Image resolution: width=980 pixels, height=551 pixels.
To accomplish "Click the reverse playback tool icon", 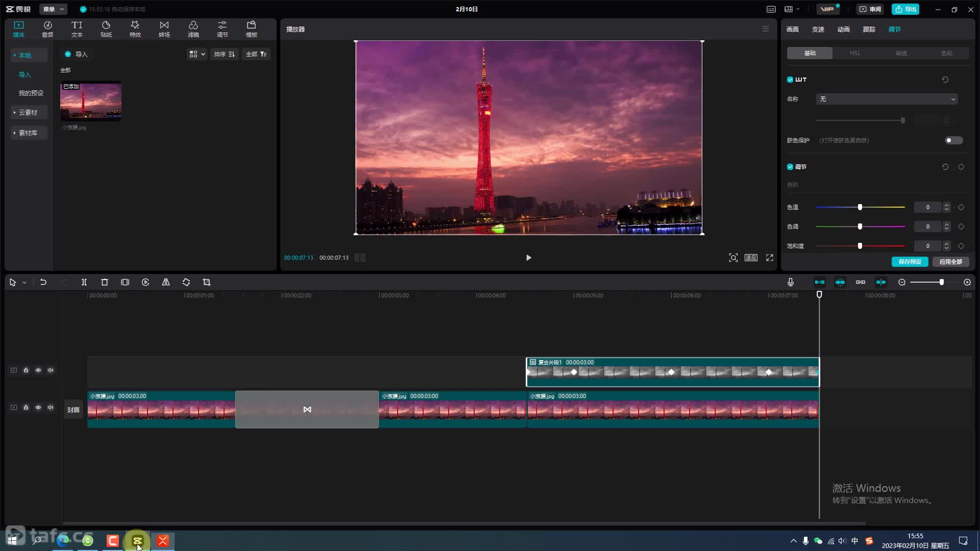I will tap(145, 282).
